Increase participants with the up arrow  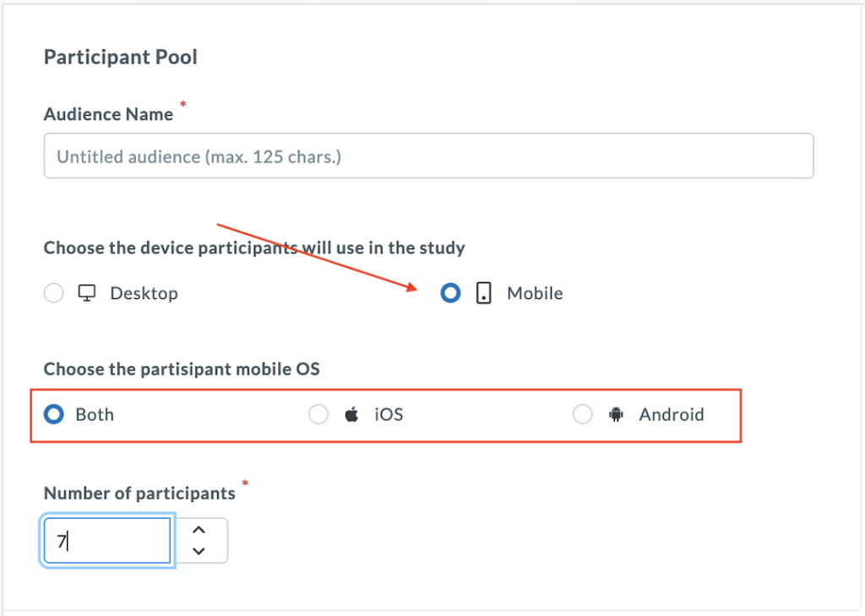(x=199, y=530)
